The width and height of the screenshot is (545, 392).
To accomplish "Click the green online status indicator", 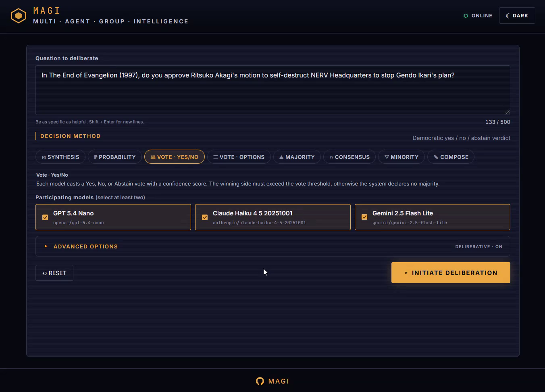I will 466,16.
